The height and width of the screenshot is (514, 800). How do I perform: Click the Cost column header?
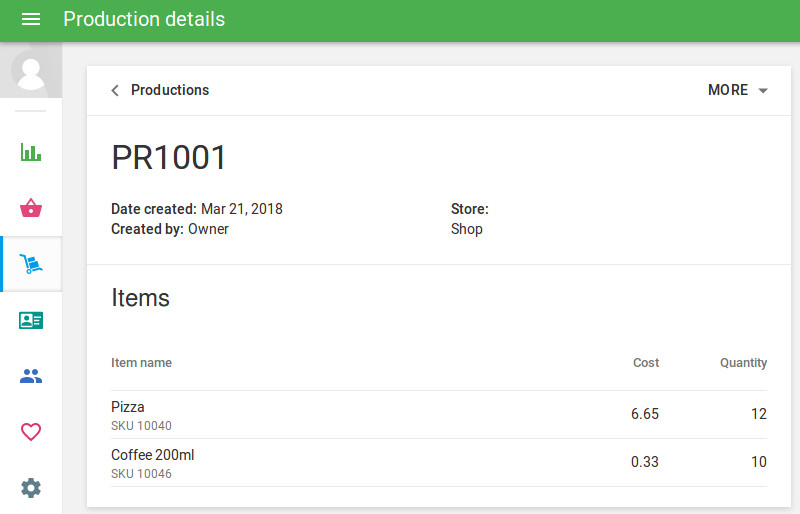click(646, 363)
